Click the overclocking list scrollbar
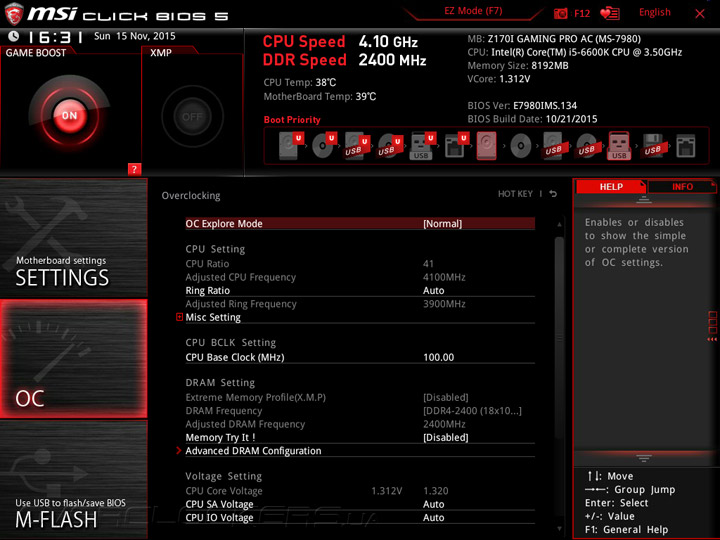 click(x=559, y=338)
